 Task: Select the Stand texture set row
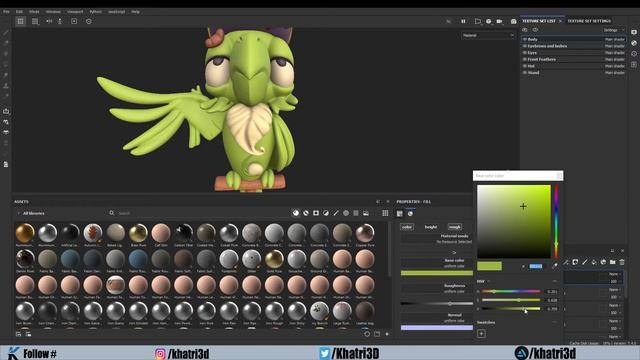(573, 73)
